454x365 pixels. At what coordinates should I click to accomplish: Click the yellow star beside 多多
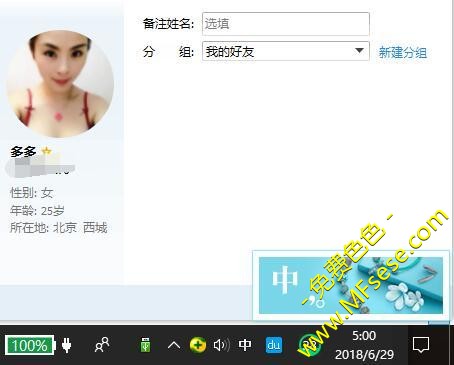[46, 151]
